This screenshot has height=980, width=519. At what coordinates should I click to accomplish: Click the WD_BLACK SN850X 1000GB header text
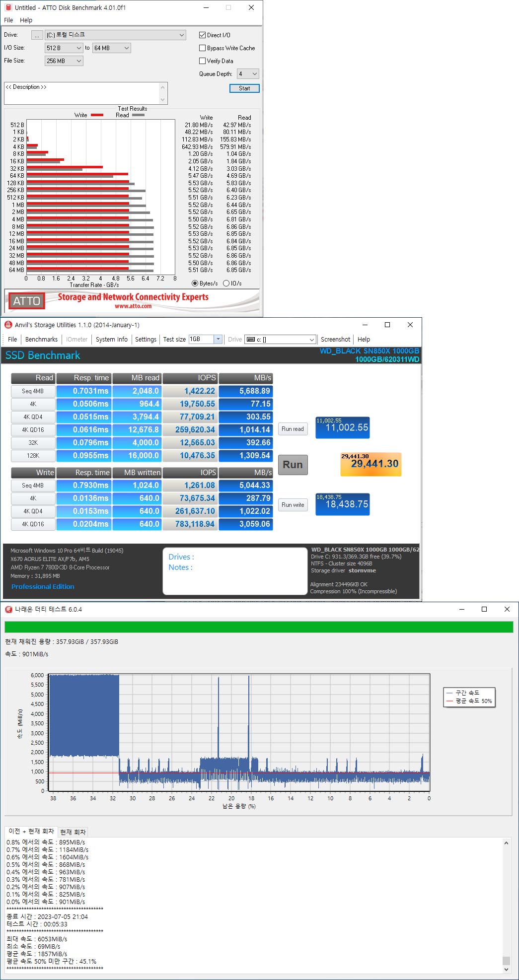[x=370, y=351]
